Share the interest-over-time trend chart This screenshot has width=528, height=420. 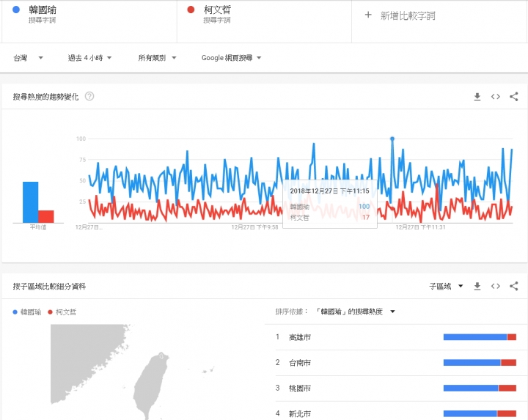pos(513,97)
